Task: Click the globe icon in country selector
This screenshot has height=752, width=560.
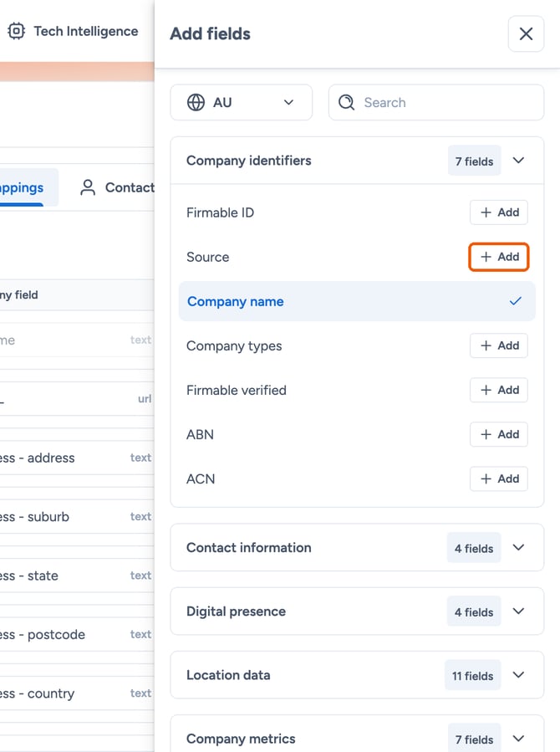Action: [x=196, y=102]
